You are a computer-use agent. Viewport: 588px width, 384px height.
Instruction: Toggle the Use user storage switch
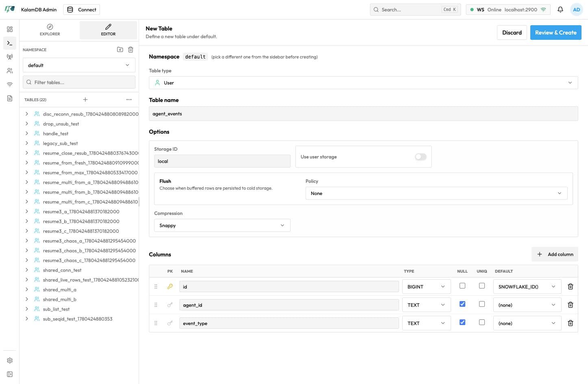(x=421, y=157)
